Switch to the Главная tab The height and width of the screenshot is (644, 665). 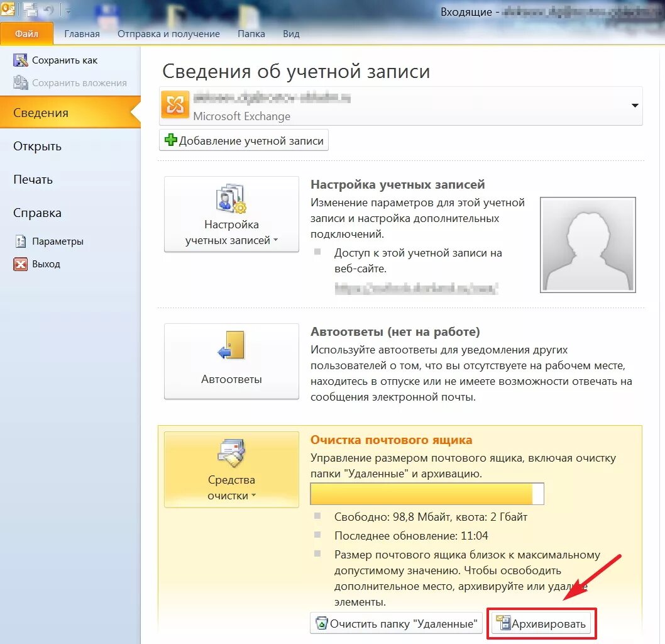[82, 34]
